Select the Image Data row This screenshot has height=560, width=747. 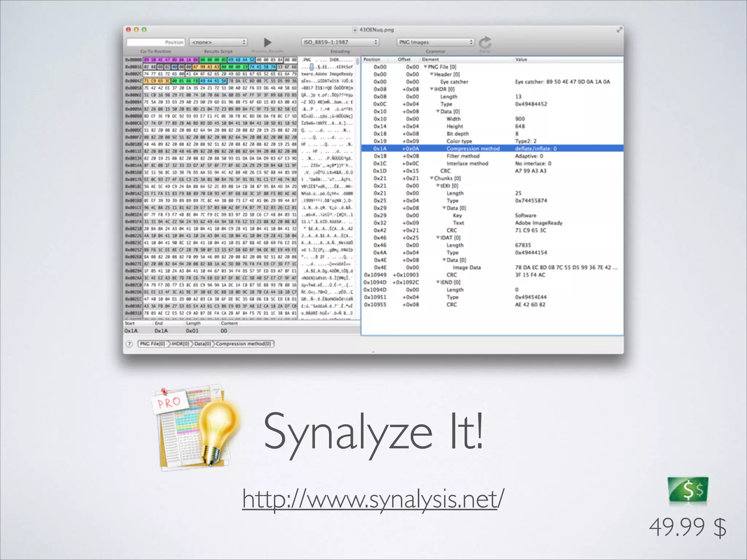coord(492,267)
